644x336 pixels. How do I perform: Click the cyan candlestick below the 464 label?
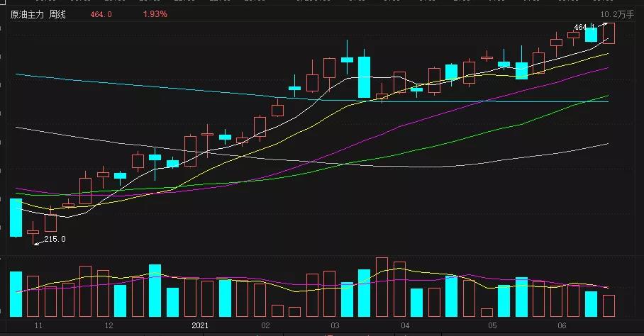click(591, 35)
